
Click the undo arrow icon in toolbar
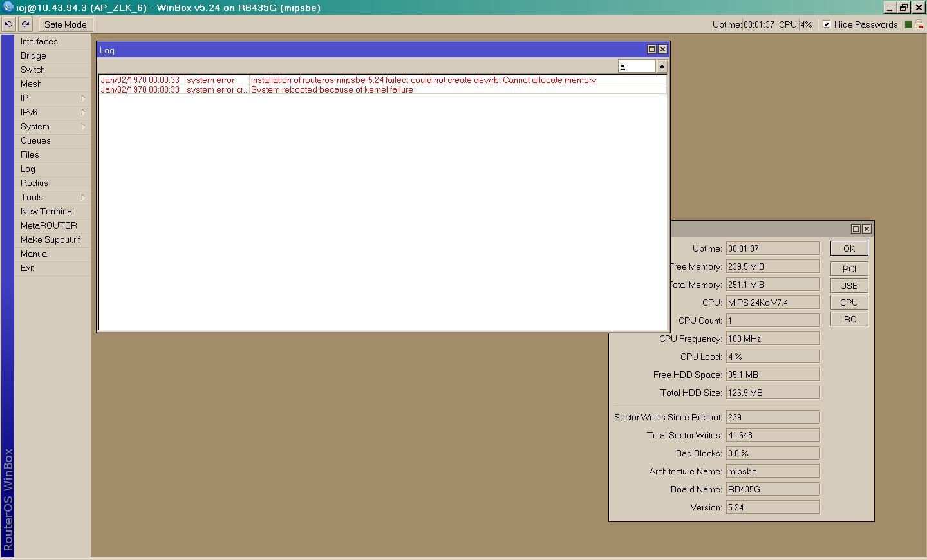click(x=8, y=24)
